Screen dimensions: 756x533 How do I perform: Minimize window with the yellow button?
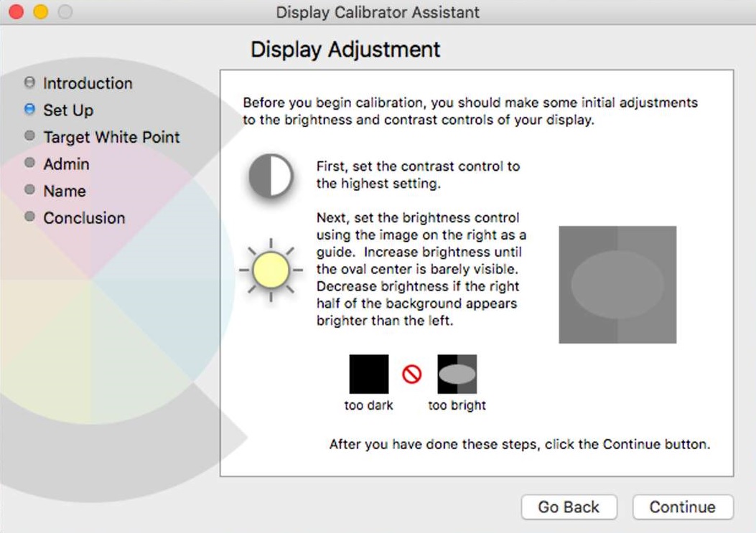click(x=41, y=11)
